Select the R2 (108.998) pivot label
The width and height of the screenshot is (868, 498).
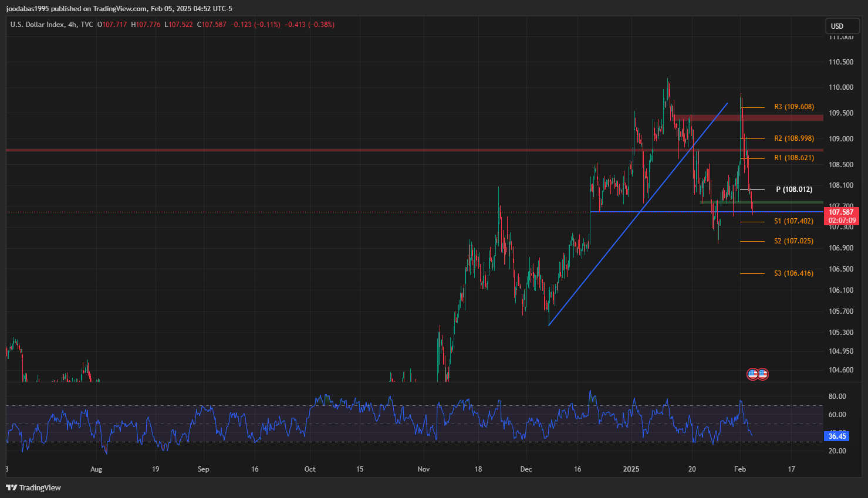click(793, 138)
